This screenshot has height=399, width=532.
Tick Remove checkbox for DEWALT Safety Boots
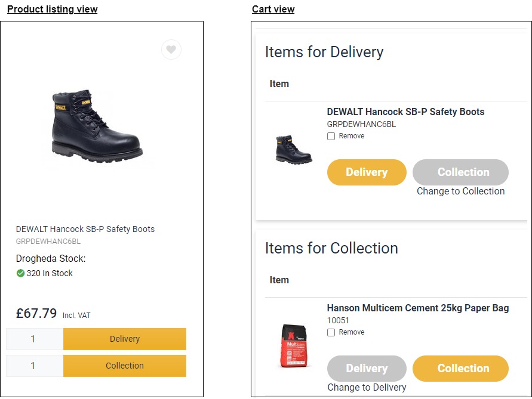(x=331, y=137)
